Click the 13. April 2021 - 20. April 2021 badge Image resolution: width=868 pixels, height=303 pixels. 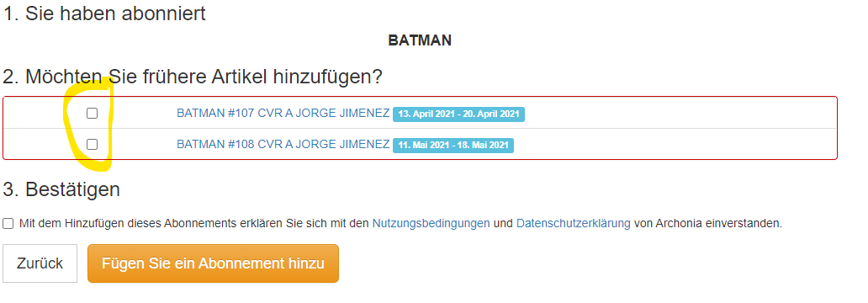pos(459,114)
